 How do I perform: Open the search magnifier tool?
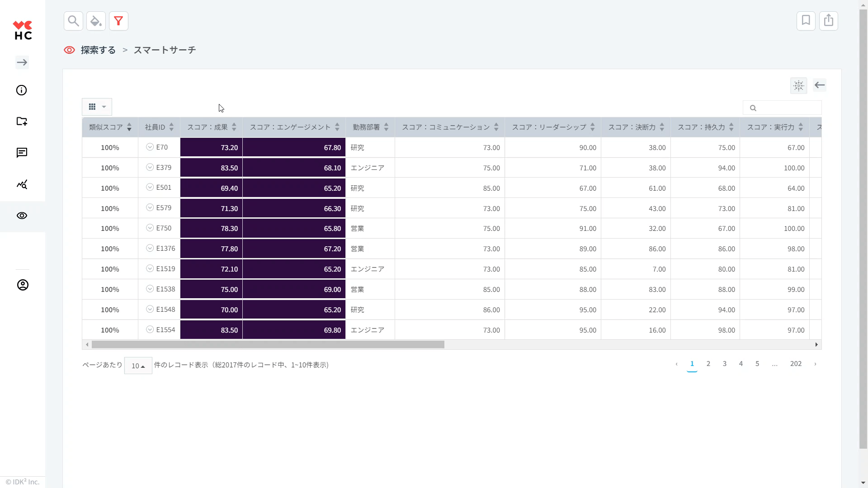(x=73, y=21)
